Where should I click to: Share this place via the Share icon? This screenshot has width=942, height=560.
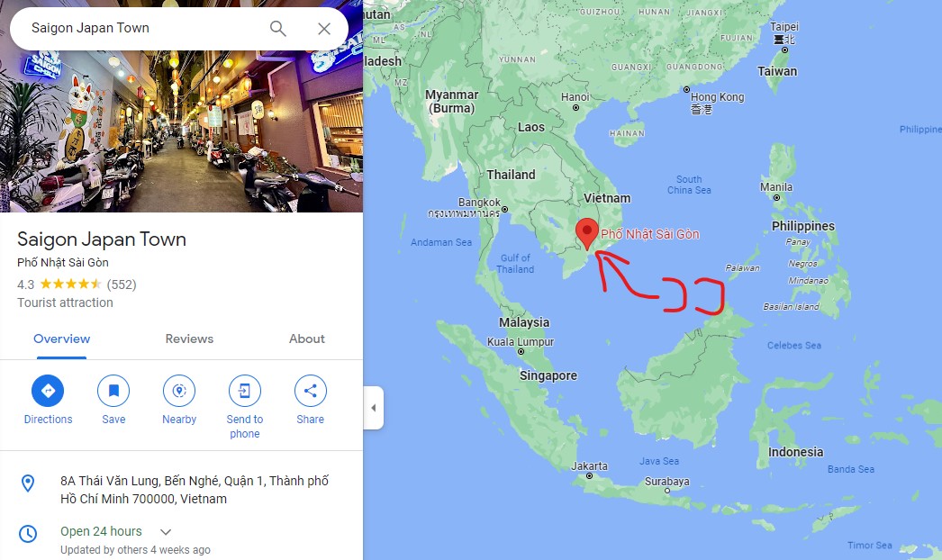point(310,391)
